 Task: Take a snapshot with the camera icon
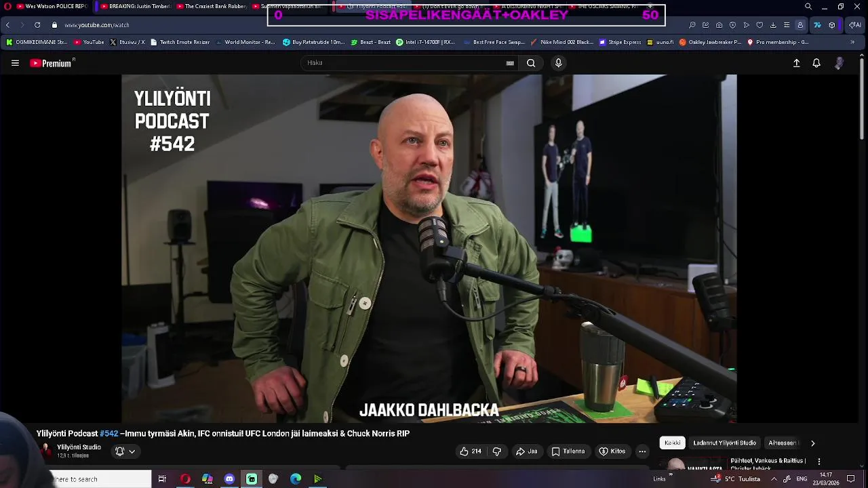click(x=719, y=25)
